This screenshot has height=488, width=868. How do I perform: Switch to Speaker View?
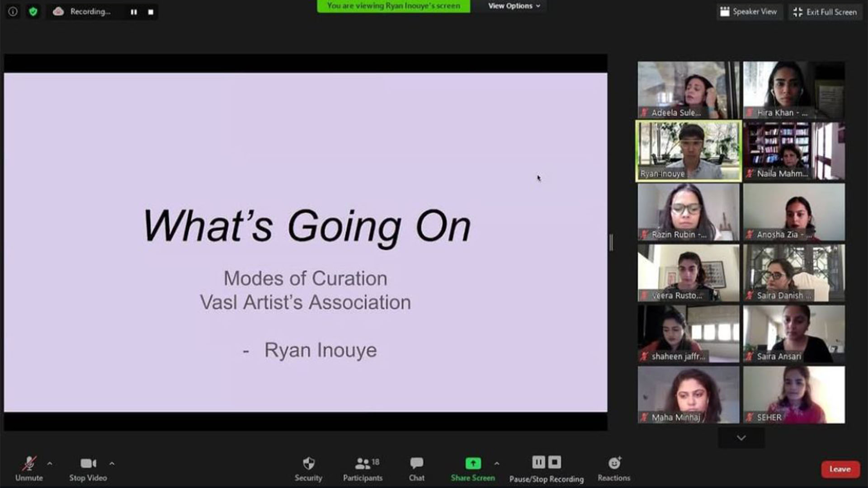pos(748,12)
